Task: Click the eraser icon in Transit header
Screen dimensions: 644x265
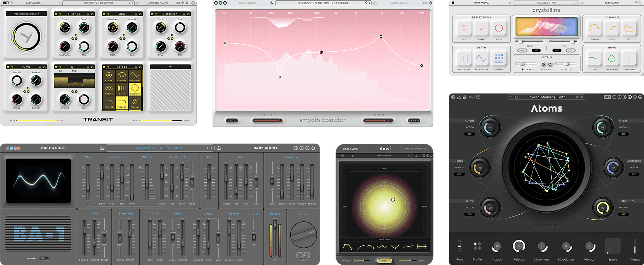Action: point(182,3)
